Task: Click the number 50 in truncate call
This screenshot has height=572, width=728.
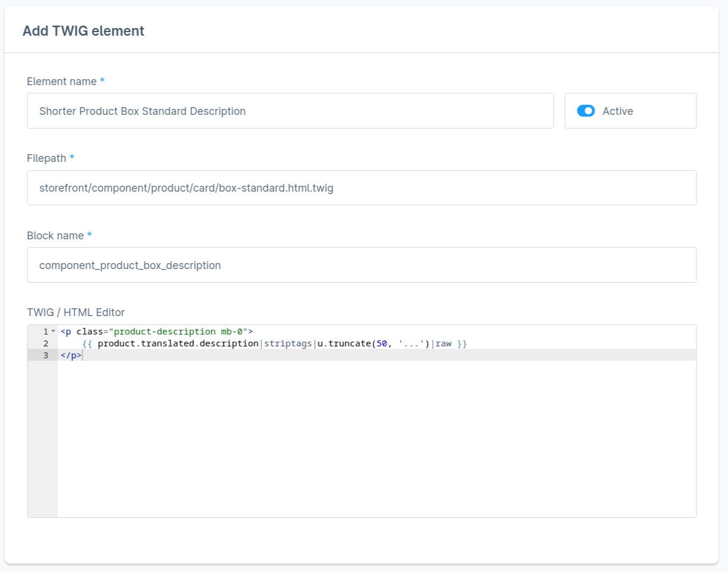Action: pyautogui.click(x=382, y=343)
